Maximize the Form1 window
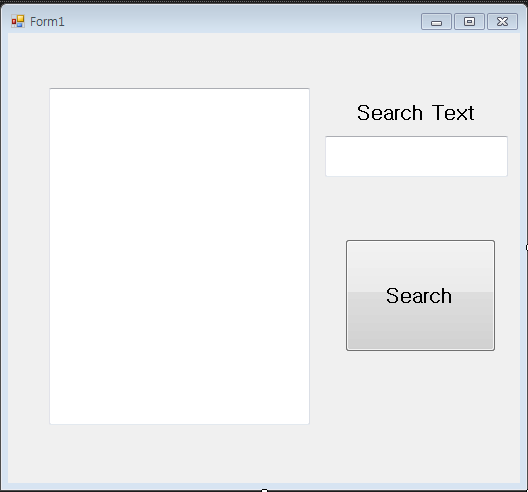 [469, 22]
